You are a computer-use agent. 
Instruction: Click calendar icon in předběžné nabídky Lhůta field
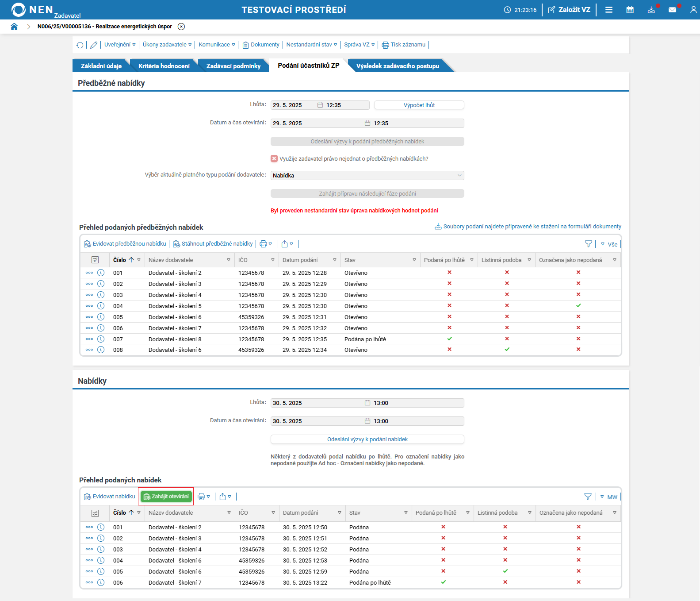(320, 105)
